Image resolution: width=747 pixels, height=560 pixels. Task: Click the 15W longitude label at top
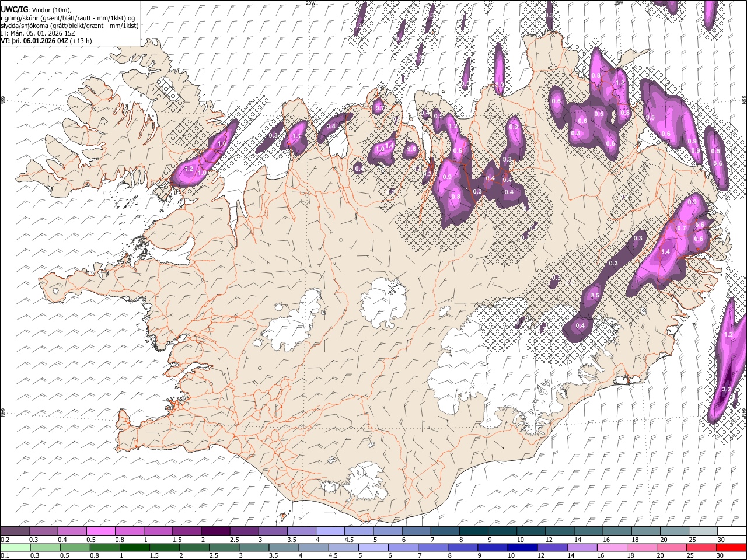click(x=619, y=3)
